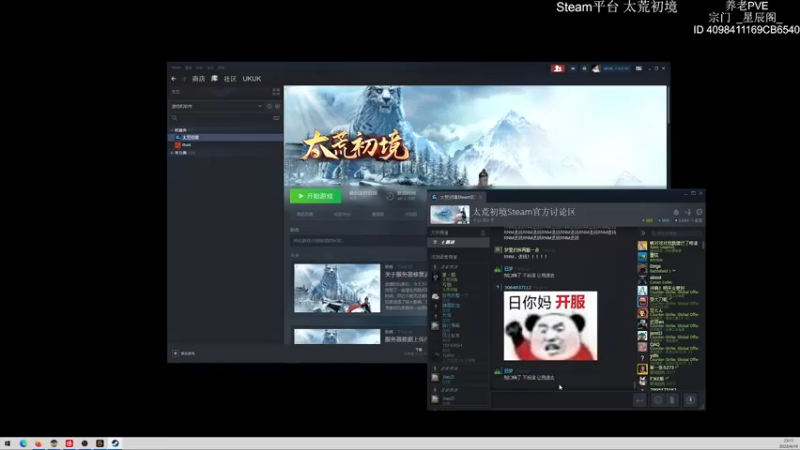This screenshot has height=450, width=800.
Task: Open the emoticon picker in chat
Action: coord(658,401)
